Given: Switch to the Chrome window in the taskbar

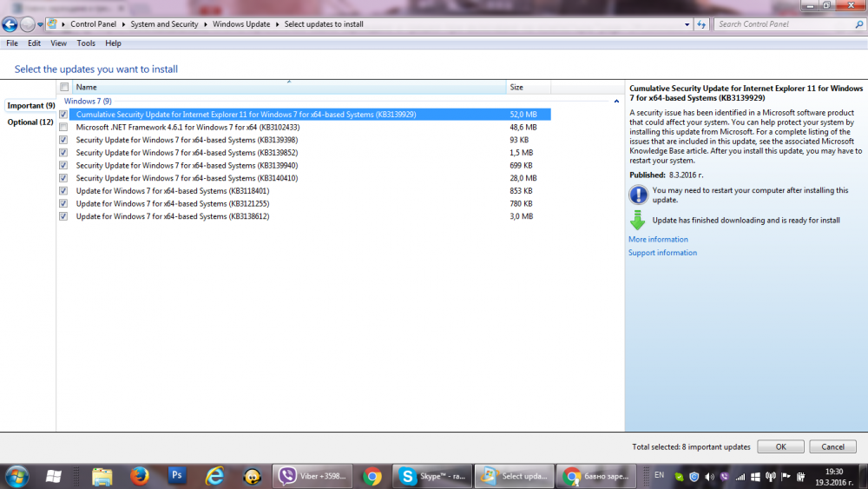Looking at the screenshot, I should (596, 476).
